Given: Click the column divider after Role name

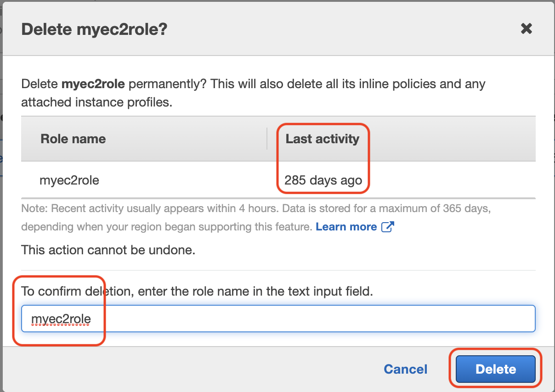Looking at the screenshot, I should pyautogui.click(x=267, y=139).
